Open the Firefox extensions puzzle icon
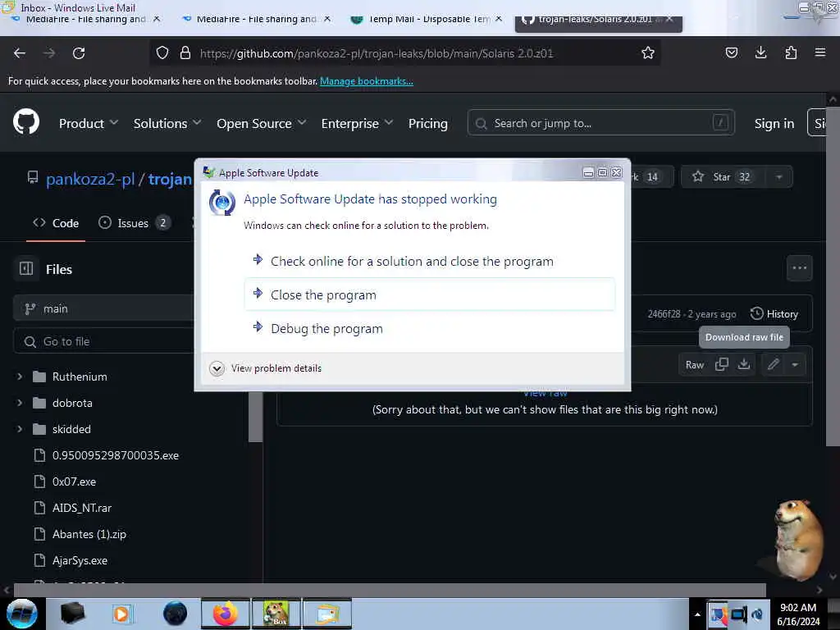 point(791,52)
